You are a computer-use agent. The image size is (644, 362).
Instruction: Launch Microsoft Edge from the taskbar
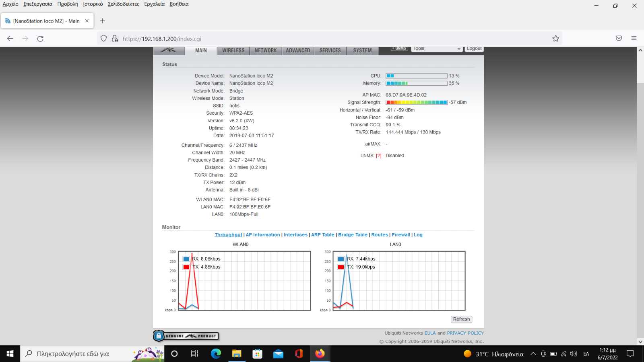click(x=216, y=354)
